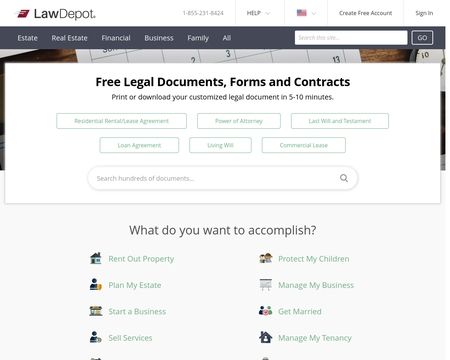Select the Living Will button
The width and height of the screenshot is (450, 360).
pyautogui.click(x=220, y=145)
